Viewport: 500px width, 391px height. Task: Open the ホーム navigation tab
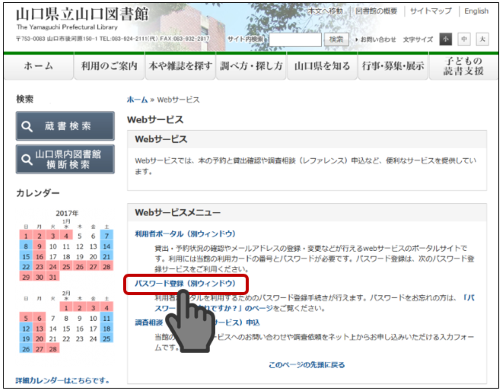[39, 66]
